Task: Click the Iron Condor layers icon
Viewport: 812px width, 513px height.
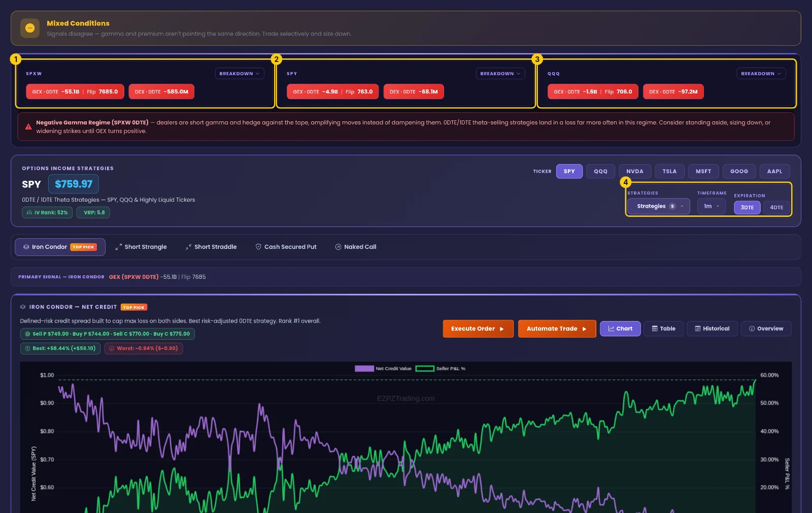Action: click(x=26, y=247)
